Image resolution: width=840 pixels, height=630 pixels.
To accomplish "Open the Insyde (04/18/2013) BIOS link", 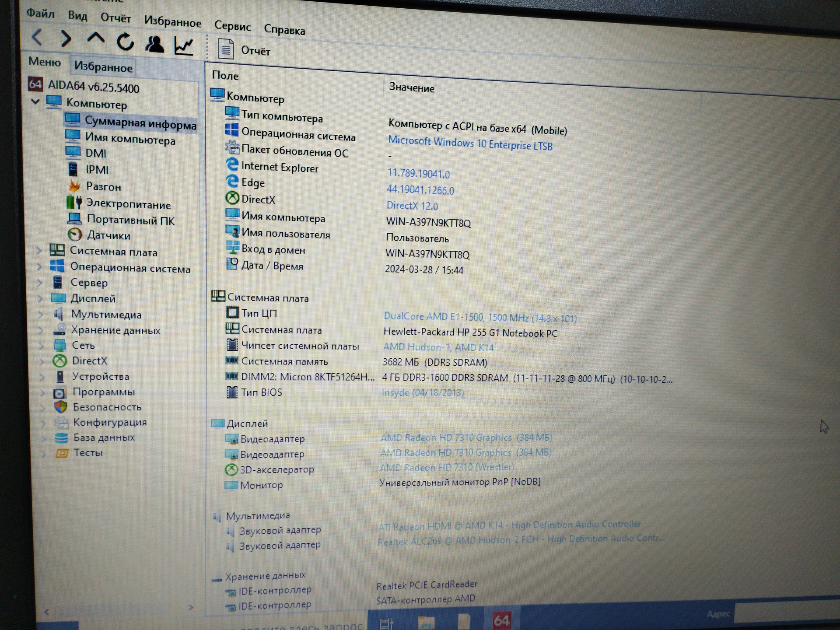I will click(423, 392).
